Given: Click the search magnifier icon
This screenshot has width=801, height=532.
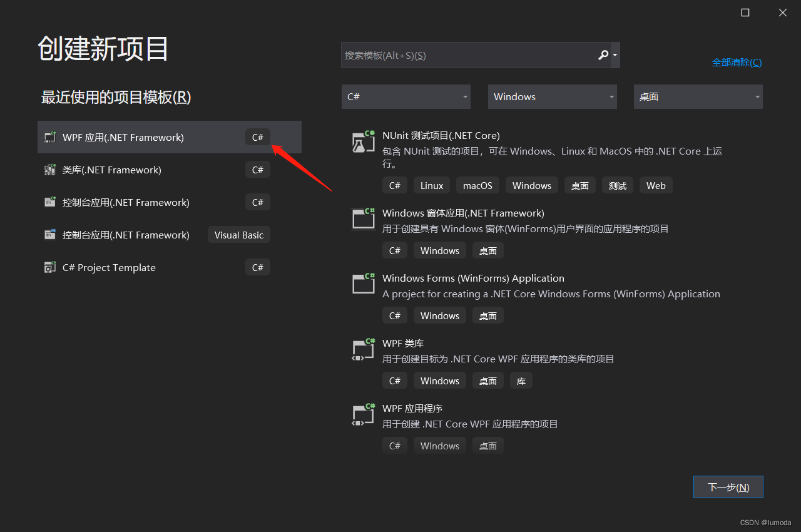Looking at the screenshot, I should 602,55.
